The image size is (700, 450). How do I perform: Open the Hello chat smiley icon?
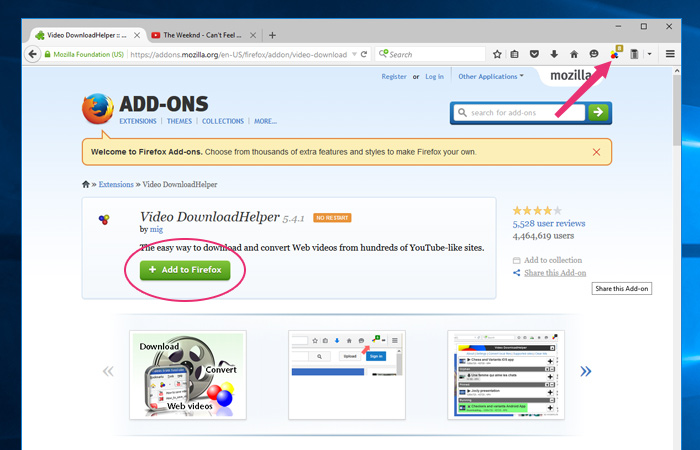click(594, 54)
